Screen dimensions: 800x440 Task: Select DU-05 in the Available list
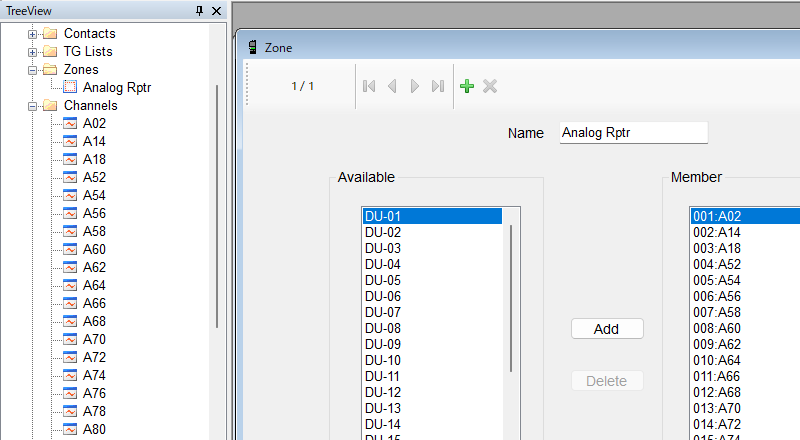tap(382, 280)
